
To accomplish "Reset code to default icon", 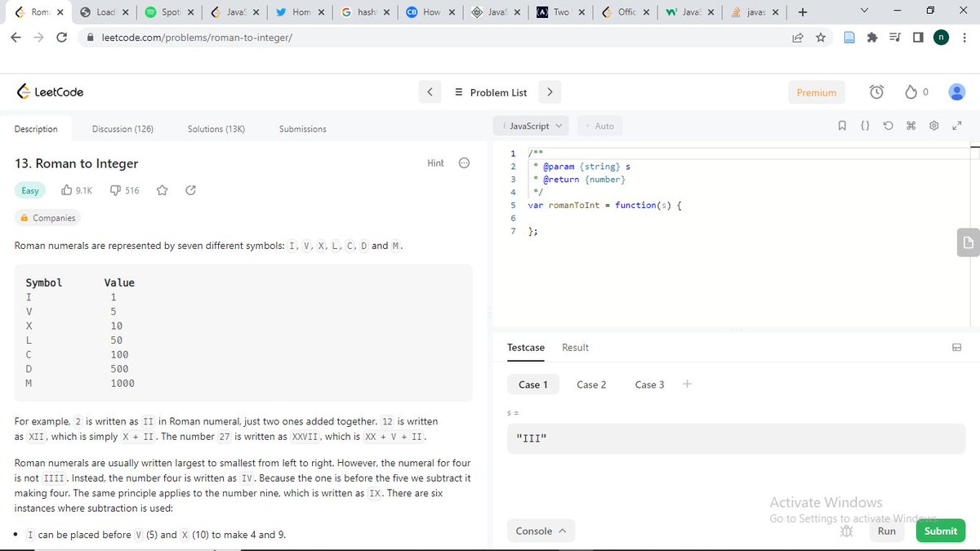I will [x=888, y=126].
